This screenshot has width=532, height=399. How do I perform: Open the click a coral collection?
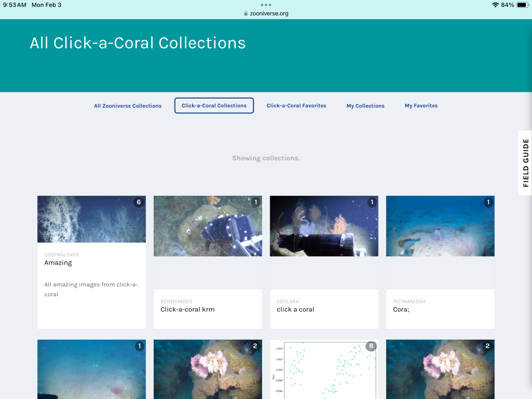pyautogui.click(x=296, y=310)
